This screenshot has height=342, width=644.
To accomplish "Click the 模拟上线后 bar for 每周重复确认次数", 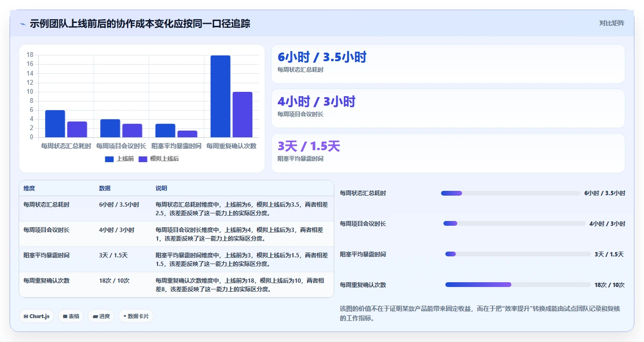I will tap(242, 115).
